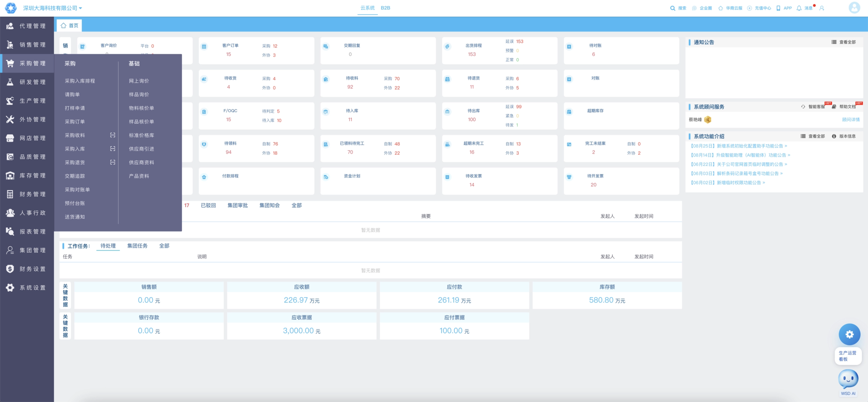Open the 生产运营看板 floating card
The image size is (868, 402).
click(848, 356)
